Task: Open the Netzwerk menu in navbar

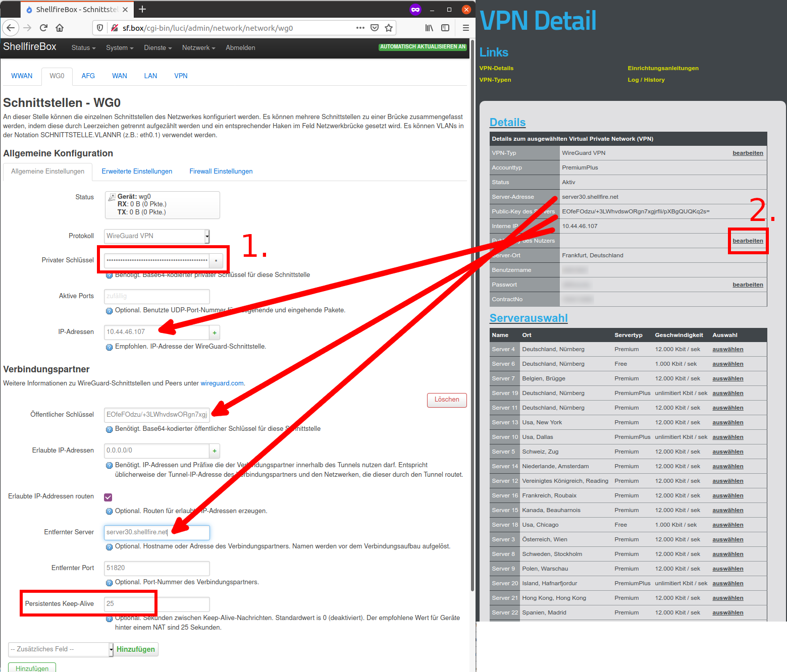Action: click(x=198, y=48)
